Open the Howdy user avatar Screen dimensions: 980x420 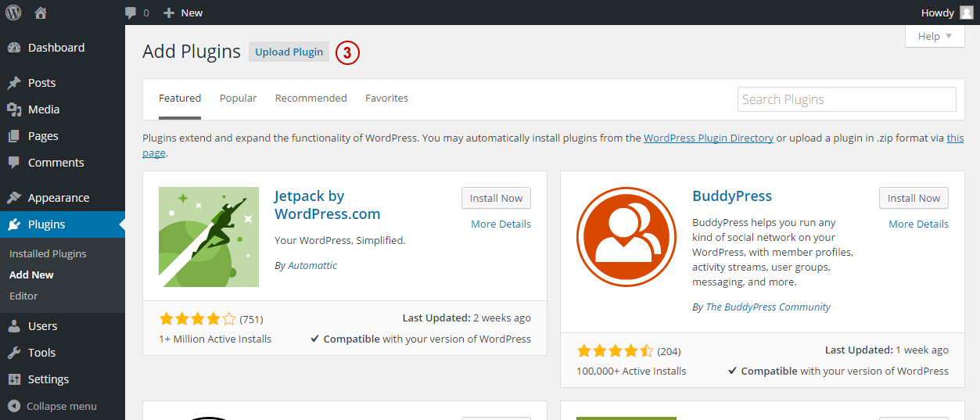pos(967,13)
